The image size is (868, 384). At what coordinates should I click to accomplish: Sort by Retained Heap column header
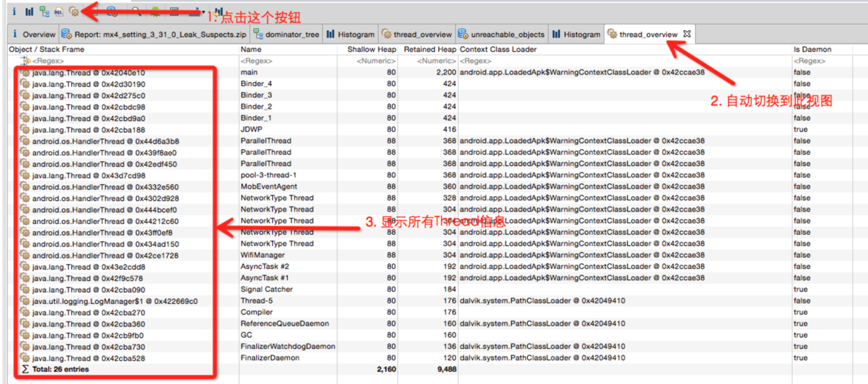click(429, 50)
